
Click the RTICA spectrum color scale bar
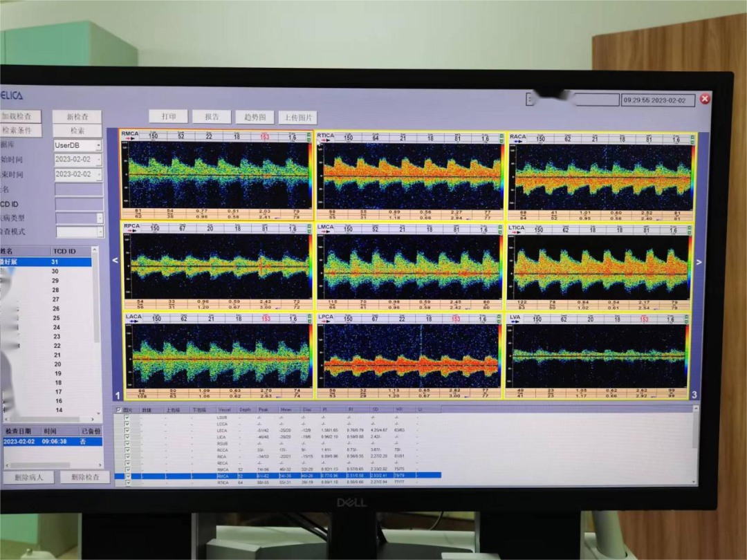(x=502, y=177)
